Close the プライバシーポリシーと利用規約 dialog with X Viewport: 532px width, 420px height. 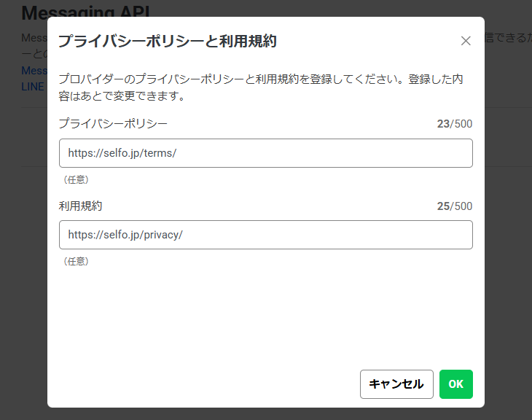click(466, 41)
